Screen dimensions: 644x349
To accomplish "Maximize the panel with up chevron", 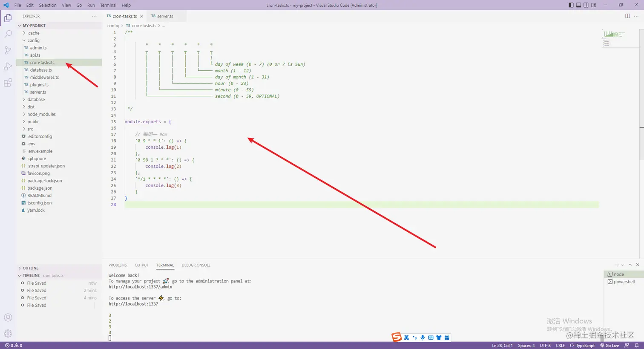I will click(630, 265).
